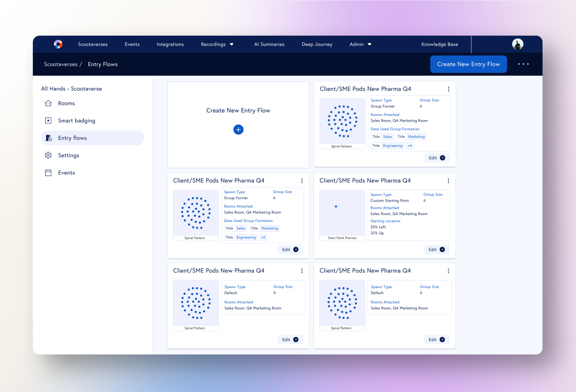The width and height of the screenshot is (576, 392).
Task: Click Edit on the bottom-right Default card
Action: 437,340
